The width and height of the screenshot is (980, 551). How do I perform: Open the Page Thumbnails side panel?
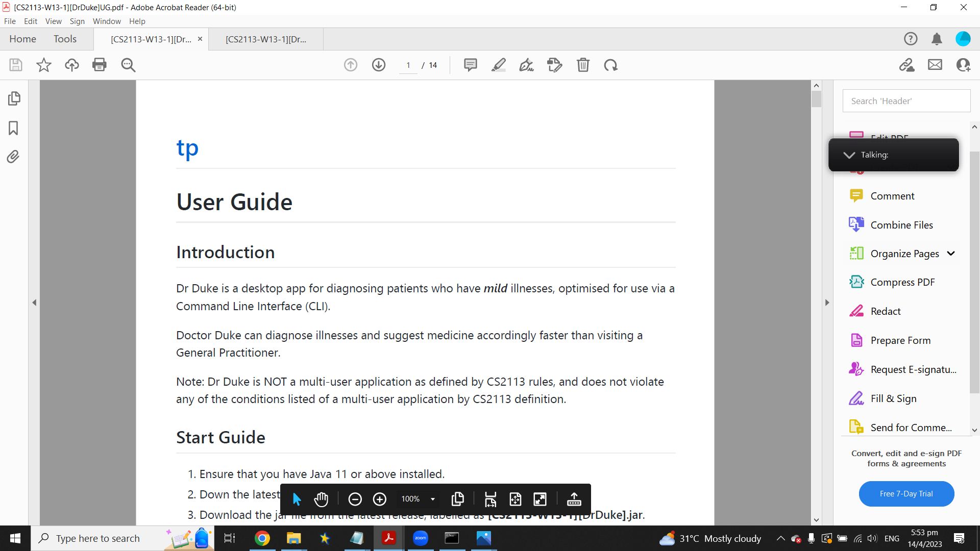(14, 98)
